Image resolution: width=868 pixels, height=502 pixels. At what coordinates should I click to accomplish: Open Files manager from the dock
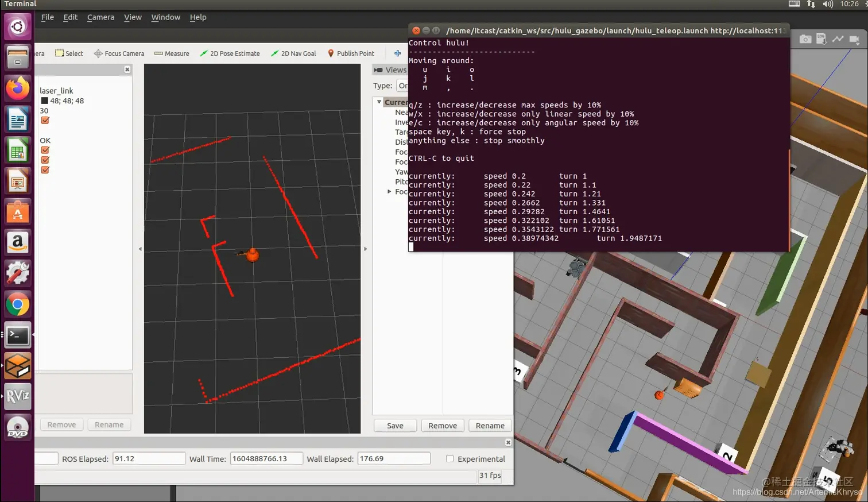pos(18,57)
